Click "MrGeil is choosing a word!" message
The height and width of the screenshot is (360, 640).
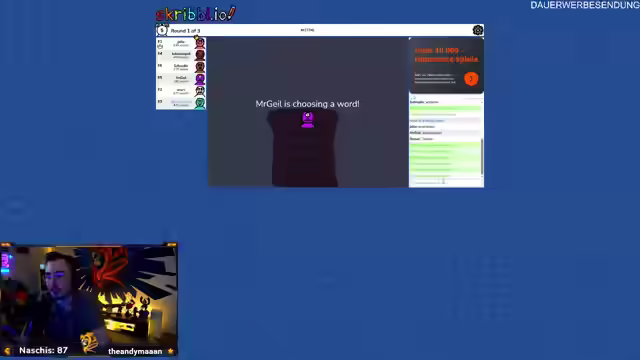307,104
